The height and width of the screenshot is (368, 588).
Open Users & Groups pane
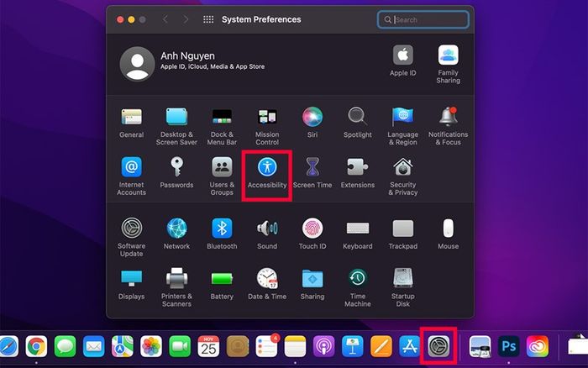(x=222, y=176)
